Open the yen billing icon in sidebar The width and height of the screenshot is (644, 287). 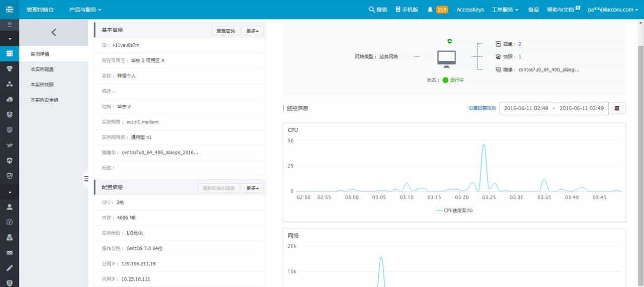click(9, 222)
